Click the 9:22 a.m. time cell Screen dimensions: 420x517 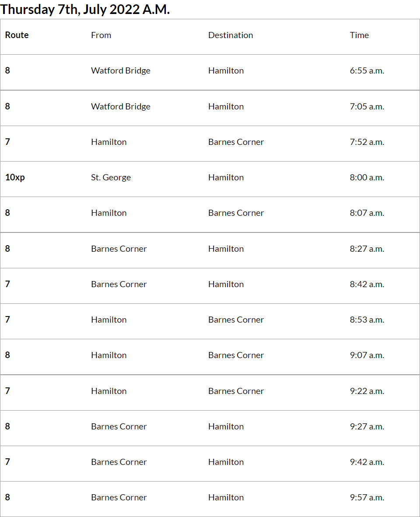[x=367, y=391]
